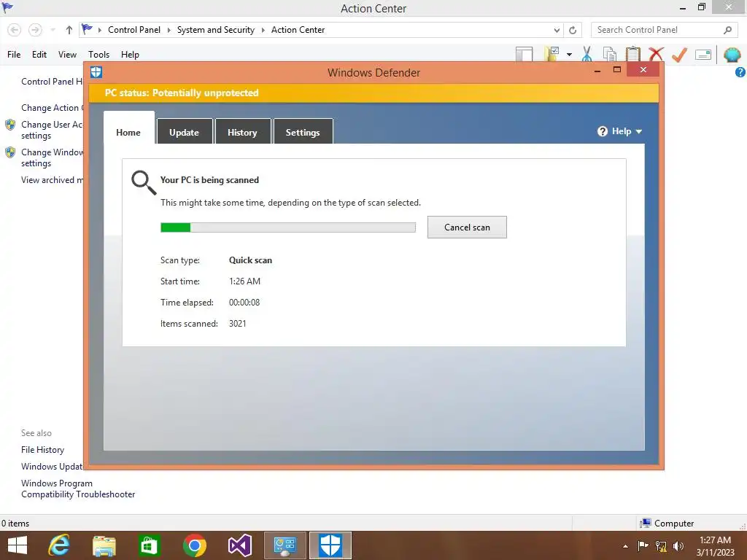Click the envelope card icon in toolbar

703,55
